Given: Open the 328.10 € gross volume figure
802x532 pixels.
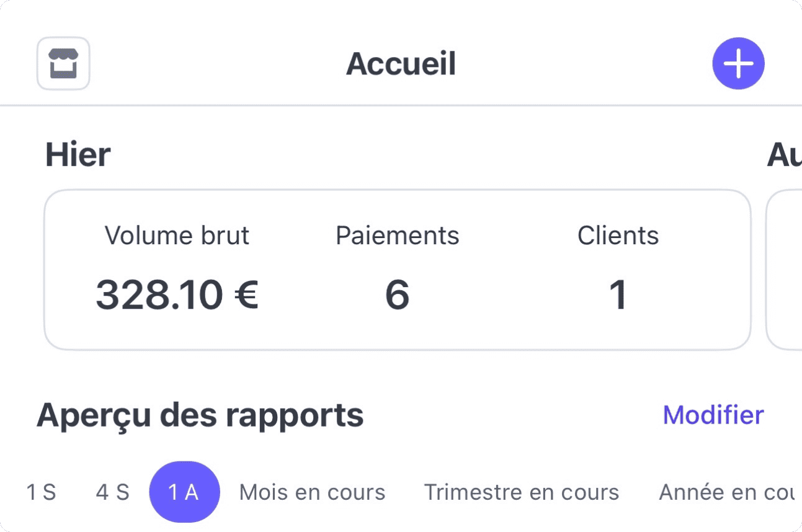Looking at the screenshot, I should [177, 295].
